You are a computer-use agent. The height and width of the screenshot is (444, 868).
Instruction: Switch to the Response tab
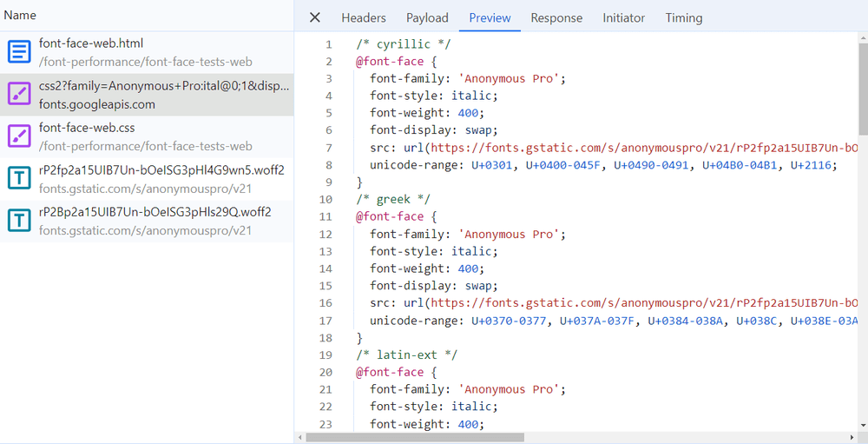click(556, 17)
